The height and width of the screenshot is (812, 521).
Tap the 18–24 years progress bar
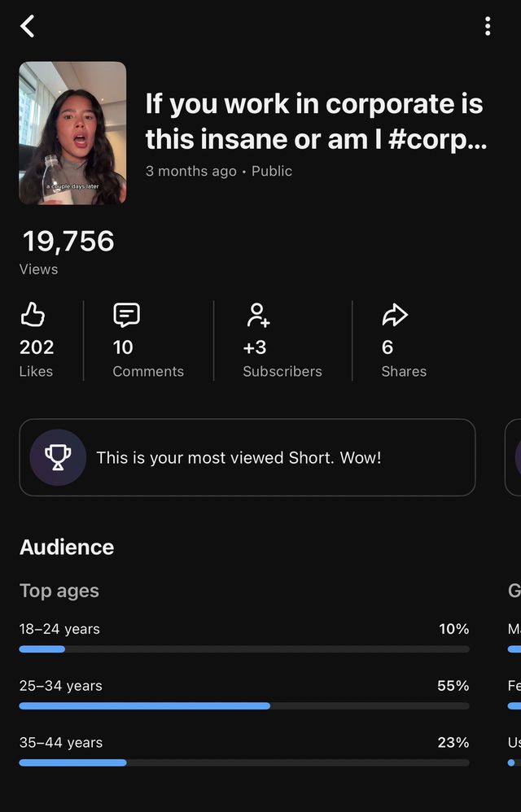coord(244,649)
